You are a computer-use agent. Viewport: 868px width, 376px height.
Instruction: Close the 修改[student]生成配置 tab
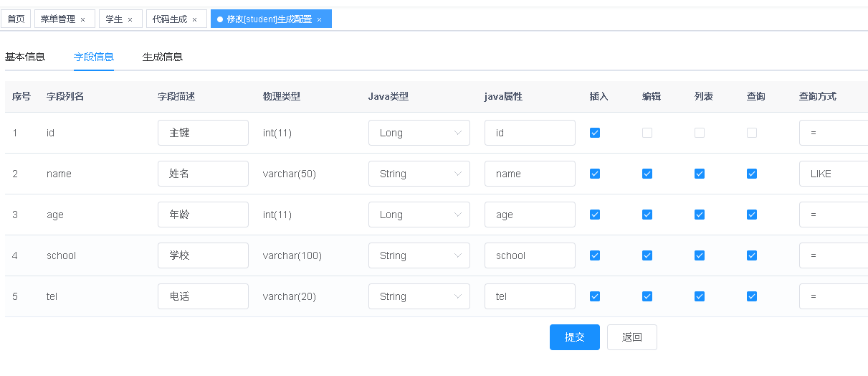pyautogui.click(x=319, y=19)
